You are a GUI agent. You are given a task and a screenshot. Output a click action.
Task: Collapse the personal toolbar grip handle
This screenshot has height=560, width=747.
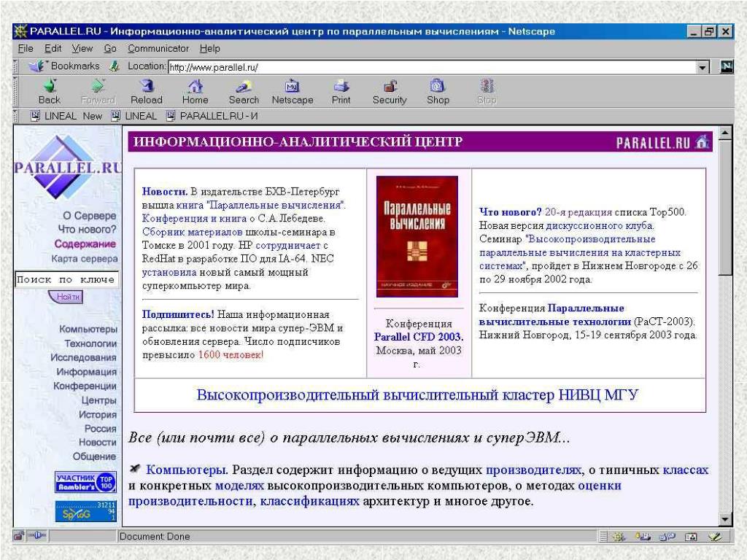15,116
